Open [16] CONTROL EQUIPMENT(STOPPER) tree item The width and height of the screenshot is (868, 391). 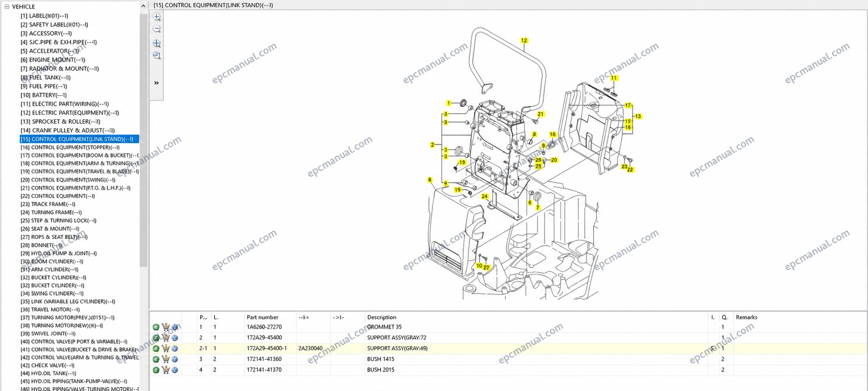click(70, 147)
